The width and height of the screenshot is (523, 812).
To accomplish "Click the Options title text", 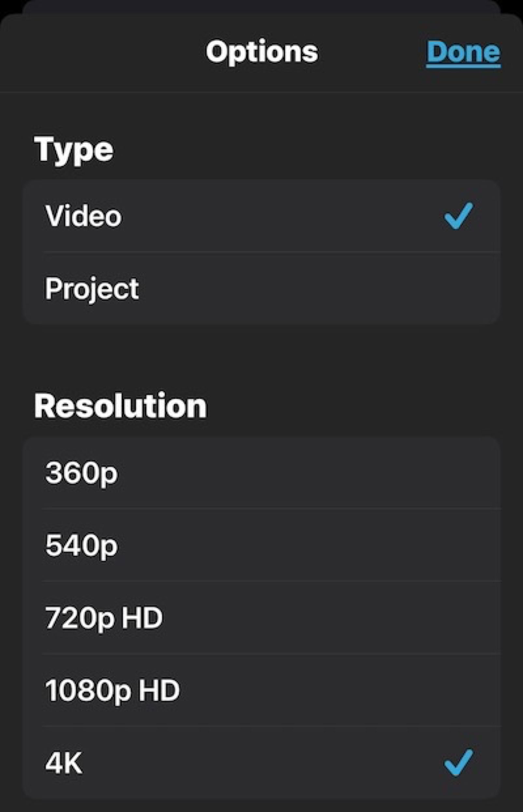I will (262, 52).
